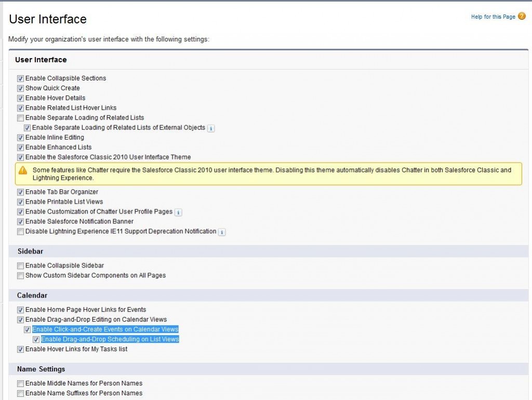Click info icon next to Chatter User Profile setting
Image resolution: width=532 pixels, height=400 pixels.
point(177,212)
